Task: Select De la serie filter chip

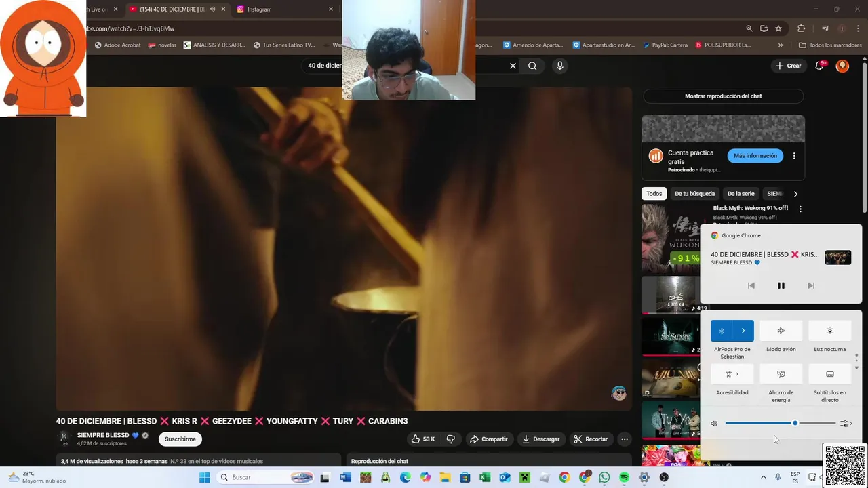Action: 741,194
